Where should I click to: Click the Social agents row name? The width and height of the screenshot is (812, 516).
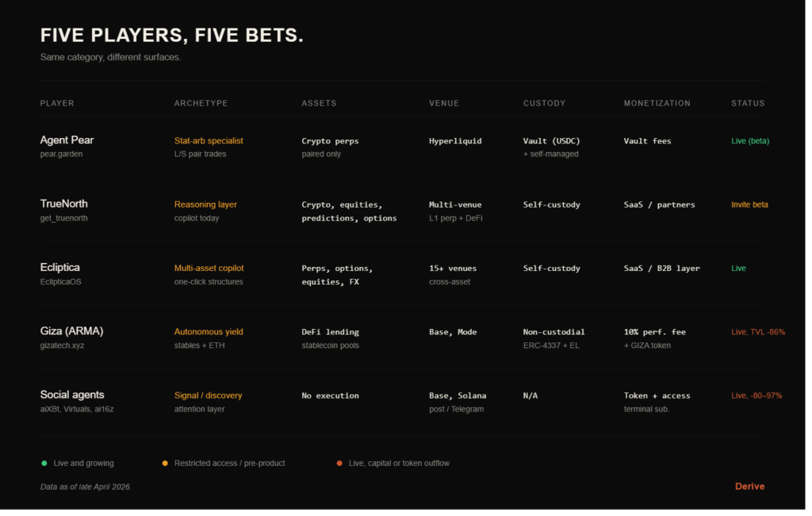coord(72,395)
